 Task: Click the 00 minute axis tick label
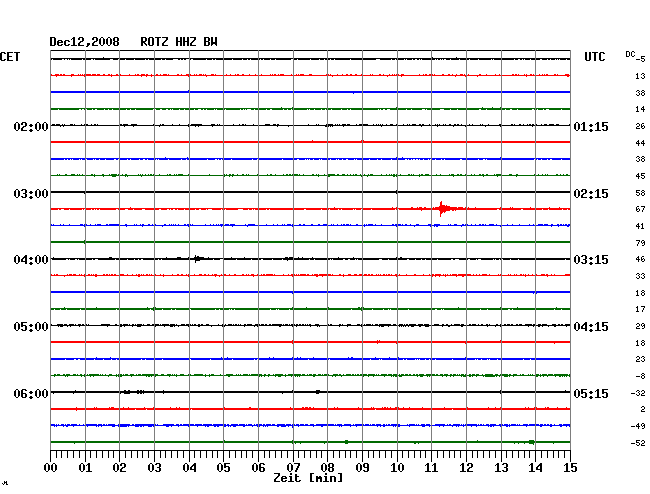[51, 468]
